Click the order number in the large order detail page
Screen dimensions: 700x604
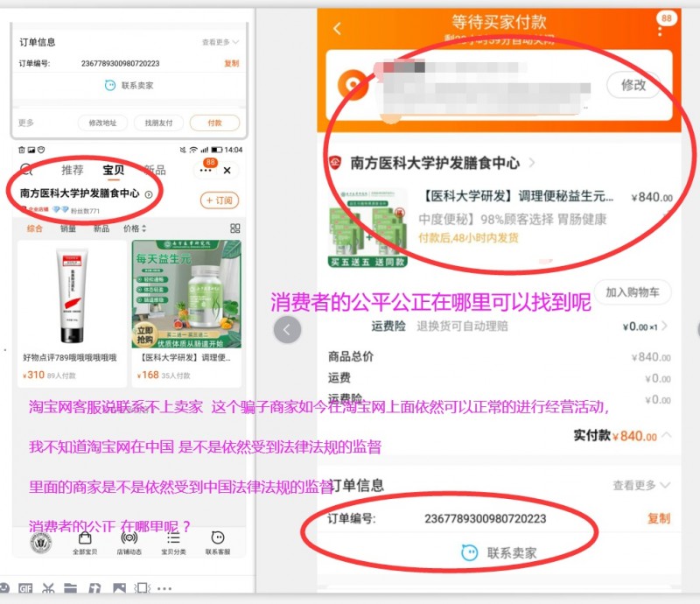486,519
